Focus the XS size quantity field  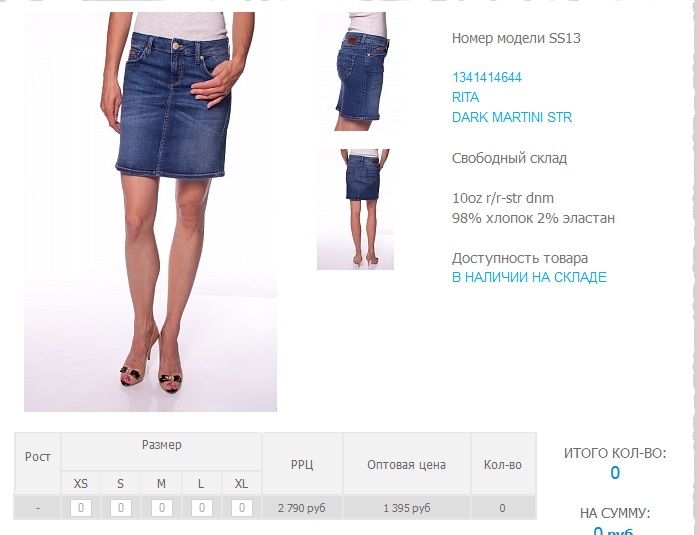(81, 508)
